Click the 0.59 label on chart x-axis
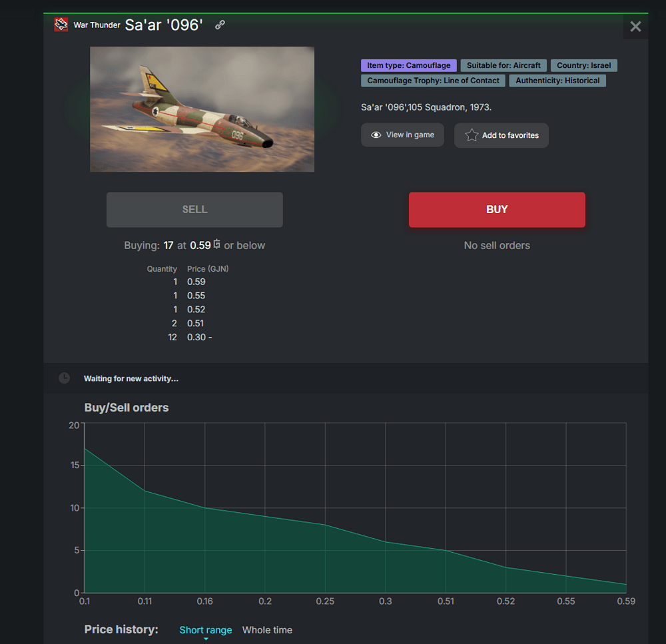 click(x=626, y=601)
